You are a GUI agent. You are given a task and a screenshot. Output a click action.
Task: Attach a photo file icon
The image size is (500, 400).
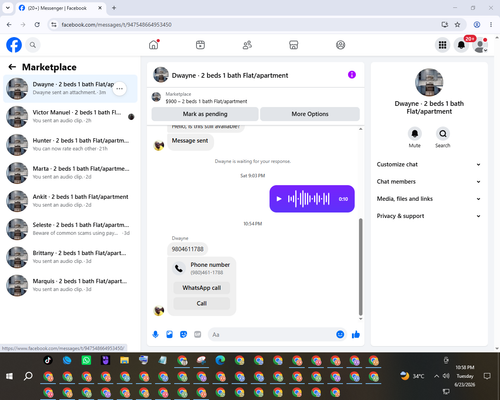point(169,334)
